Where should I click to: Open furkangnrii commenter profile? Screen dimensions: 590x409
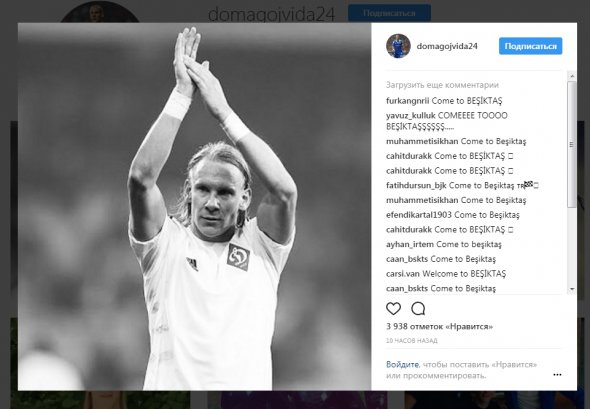point(408,101)
